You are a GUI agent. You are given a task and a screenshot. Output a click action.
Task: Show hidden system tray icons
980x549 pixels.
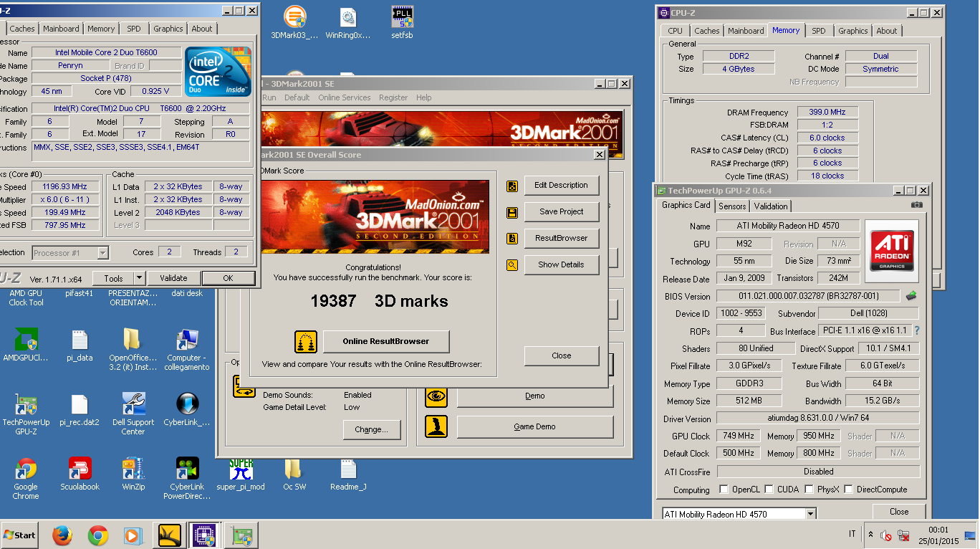pos(870,535)
